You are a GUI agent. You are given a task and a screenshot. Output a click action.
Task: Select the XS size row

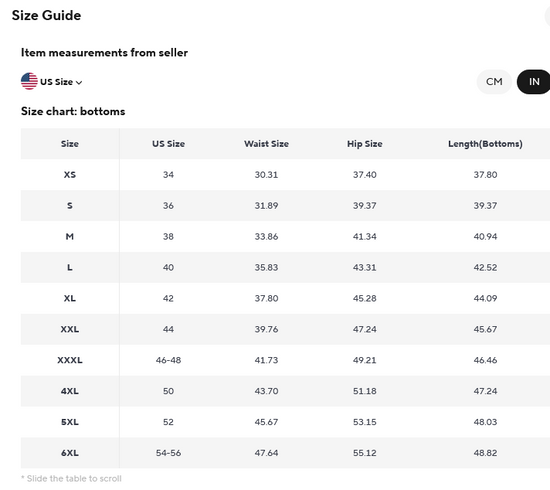click(x=286, y=175)
